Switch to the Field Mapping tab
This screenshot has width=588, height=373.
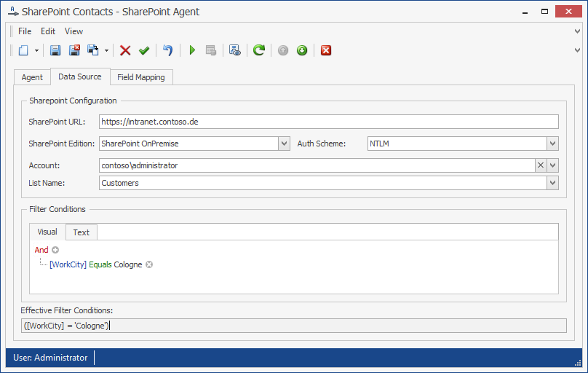pos(141,77)
